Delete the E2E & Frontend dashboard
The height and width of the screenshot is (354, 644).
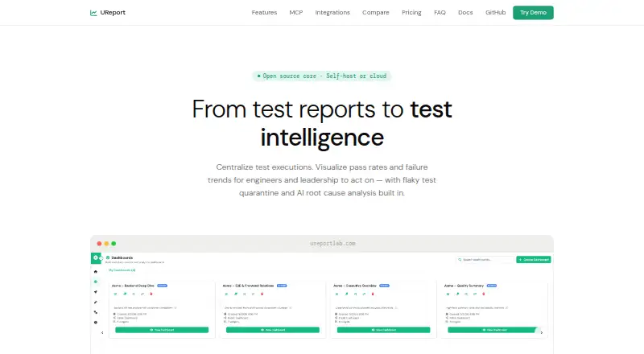click(262, 294)
